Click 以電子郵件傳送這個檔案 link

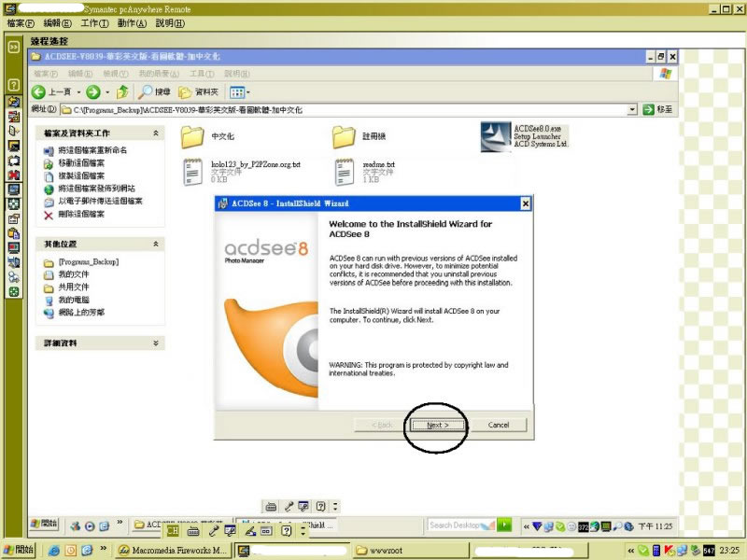coord(100,201)
